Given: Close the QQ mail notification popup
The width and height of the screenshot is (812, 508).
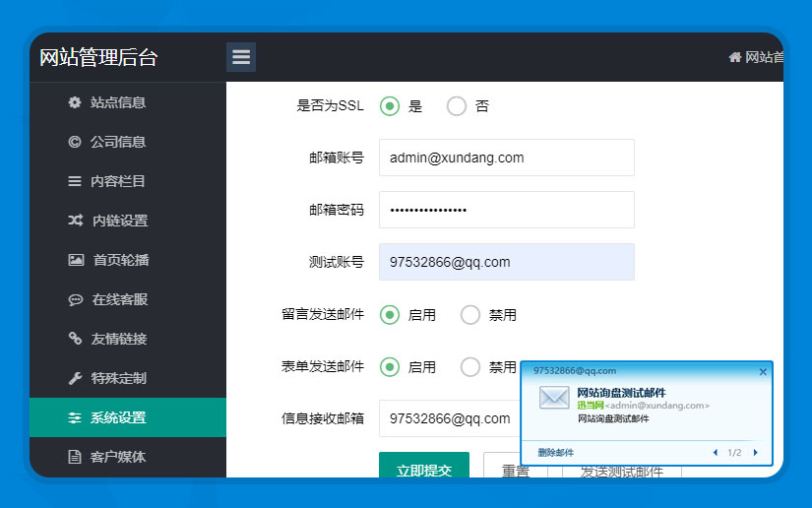Looking at the screenshot, I should click(763, 372).
